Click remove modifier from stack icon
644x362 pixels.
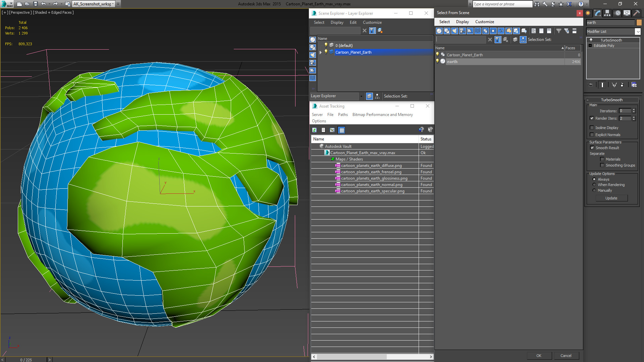click(x=622, y=85)
